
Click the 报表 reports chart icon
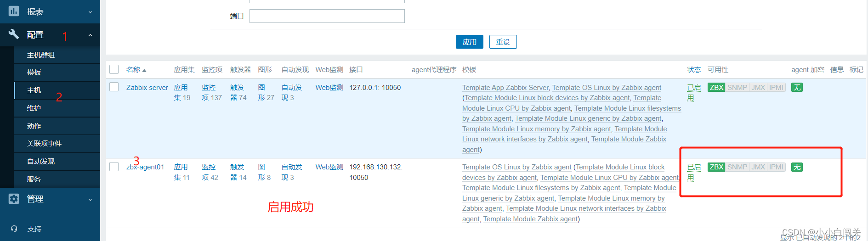point(14,11)
